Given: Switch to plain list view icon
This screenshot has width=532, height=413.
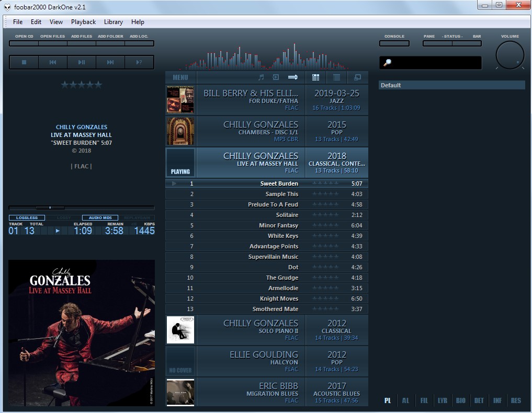Looking at the screenshot, I should (x=336, y=77).
